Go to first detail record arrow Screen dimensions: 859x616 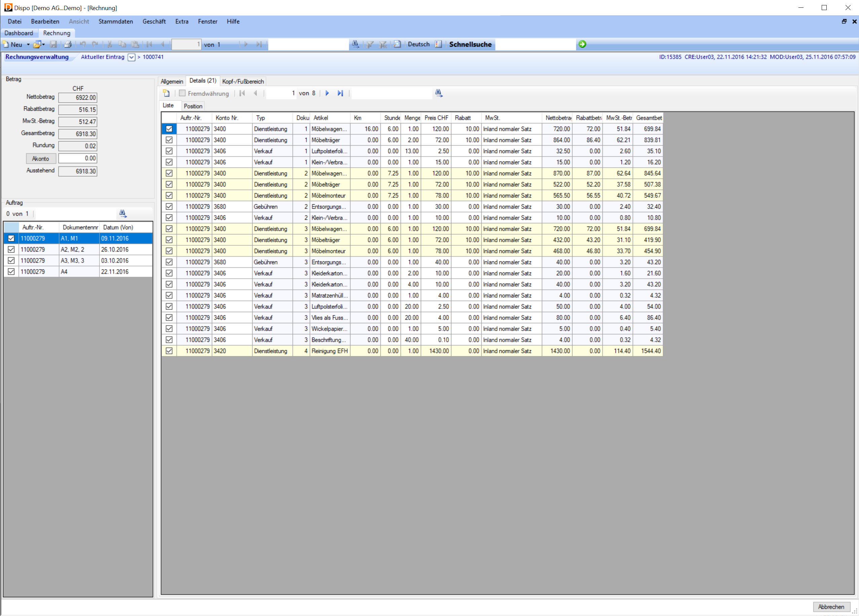(242, 93)
